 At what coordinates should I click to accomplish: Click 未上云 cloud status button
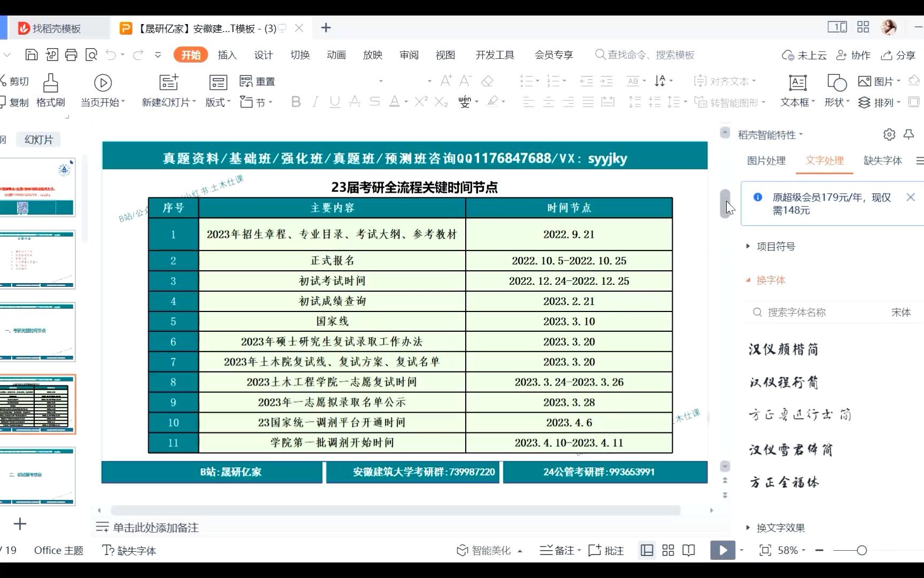point(804,55)
